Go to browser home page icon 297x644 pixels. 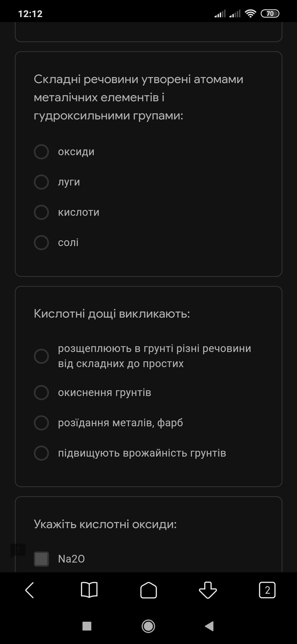(148, 590)
